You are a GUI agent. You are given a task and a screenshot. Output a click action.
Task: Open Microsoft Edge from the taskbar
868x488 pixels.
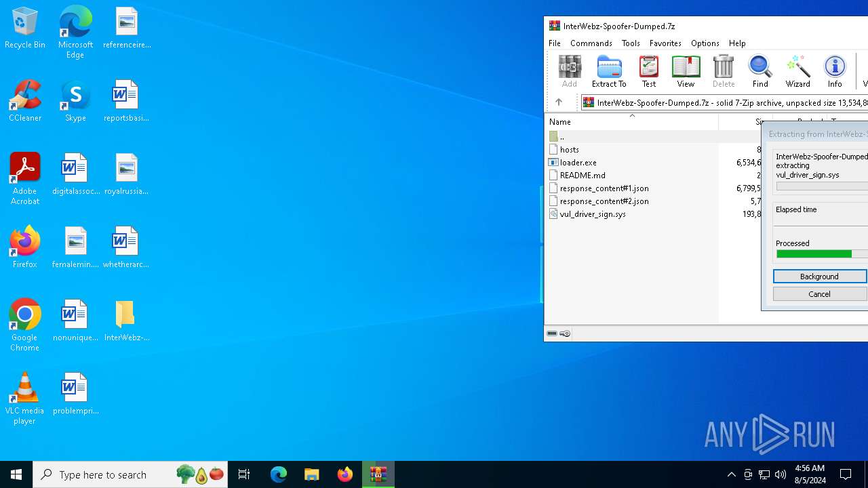click(279, 474)
